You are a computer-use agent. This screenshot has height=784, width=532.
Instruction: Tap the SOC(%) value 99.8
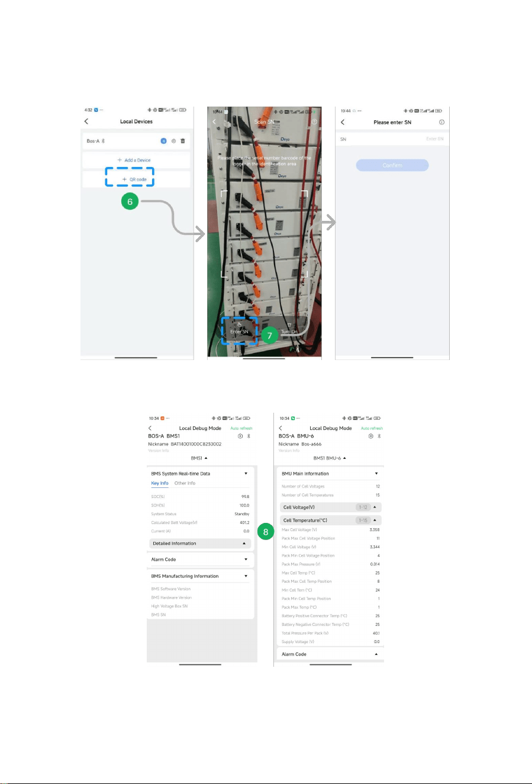click(x=245, y=497)
